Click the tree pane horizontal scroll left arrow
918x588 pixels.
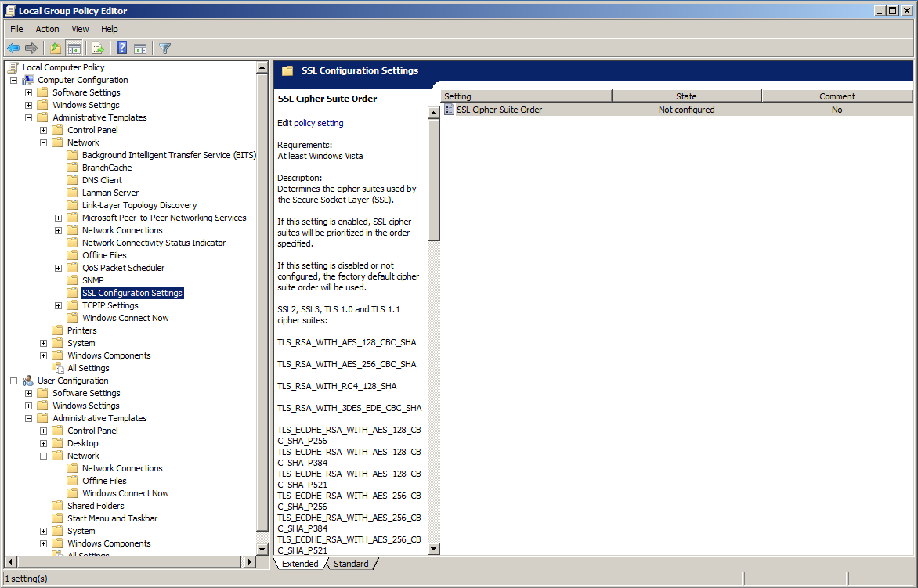pos(10,562)
